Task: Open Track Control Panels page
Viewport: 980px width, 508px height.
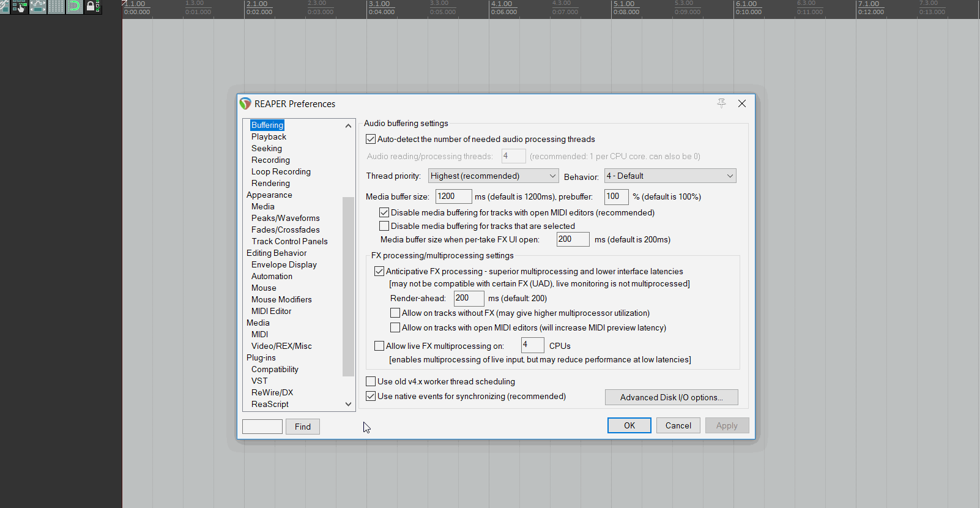Action: (289, 241)
